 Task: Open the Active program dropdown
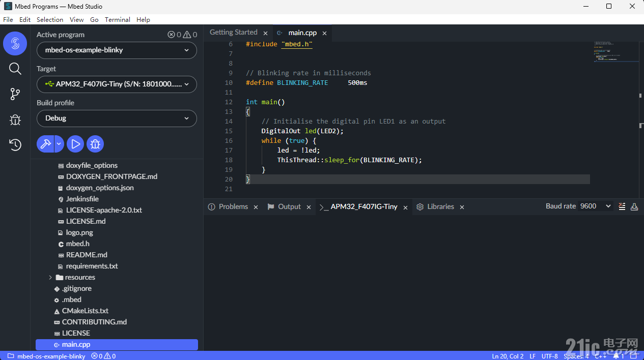(117, 50)
